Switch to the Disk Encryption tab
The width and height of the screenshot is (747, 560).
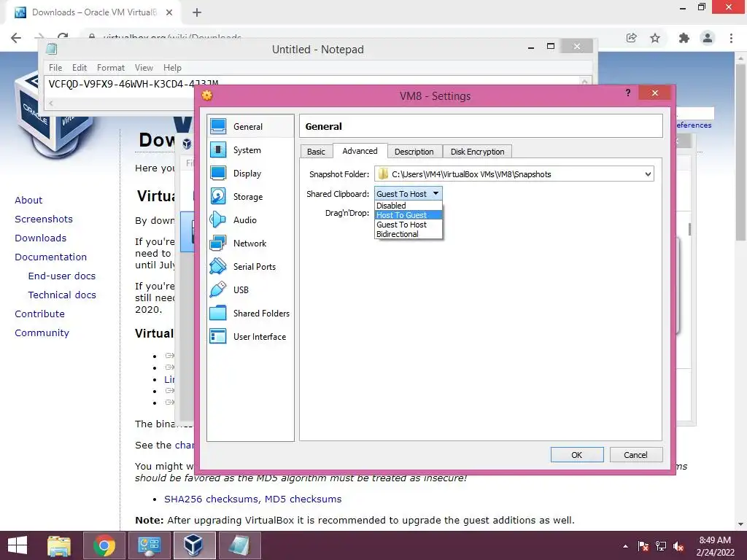[x=477, y=152]
